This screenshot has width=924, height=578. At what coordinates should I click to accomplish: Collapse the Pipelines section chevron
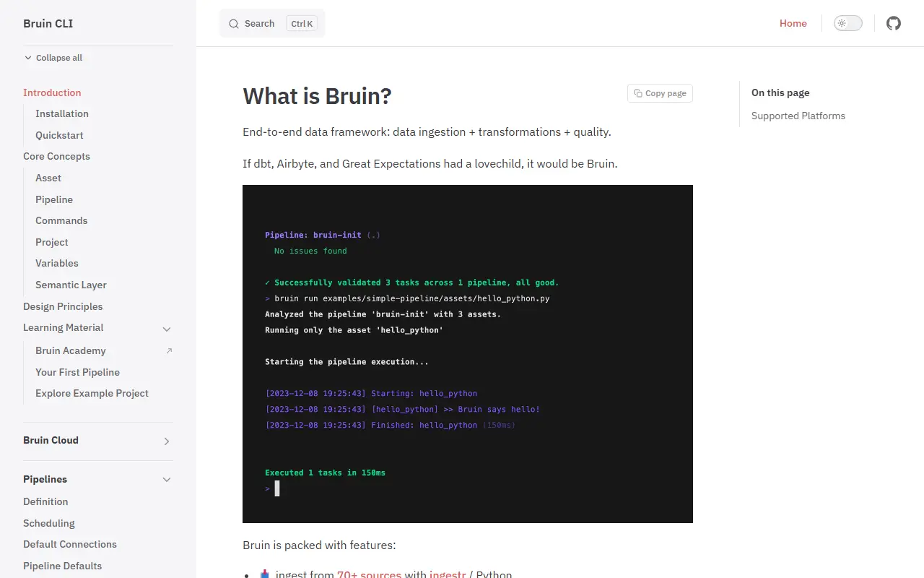pos(167,480)
